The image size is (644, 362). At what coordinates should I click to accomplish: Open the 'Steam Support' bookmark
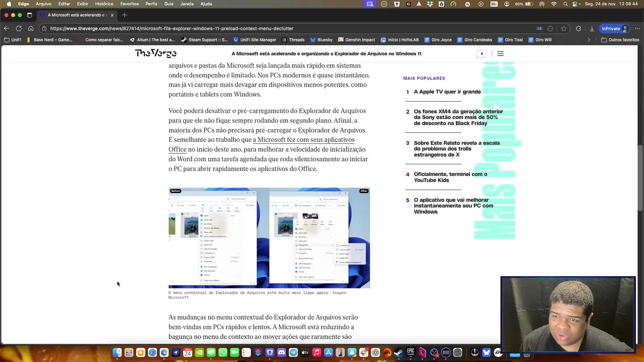pyautogui.click(x=205, y=40)
